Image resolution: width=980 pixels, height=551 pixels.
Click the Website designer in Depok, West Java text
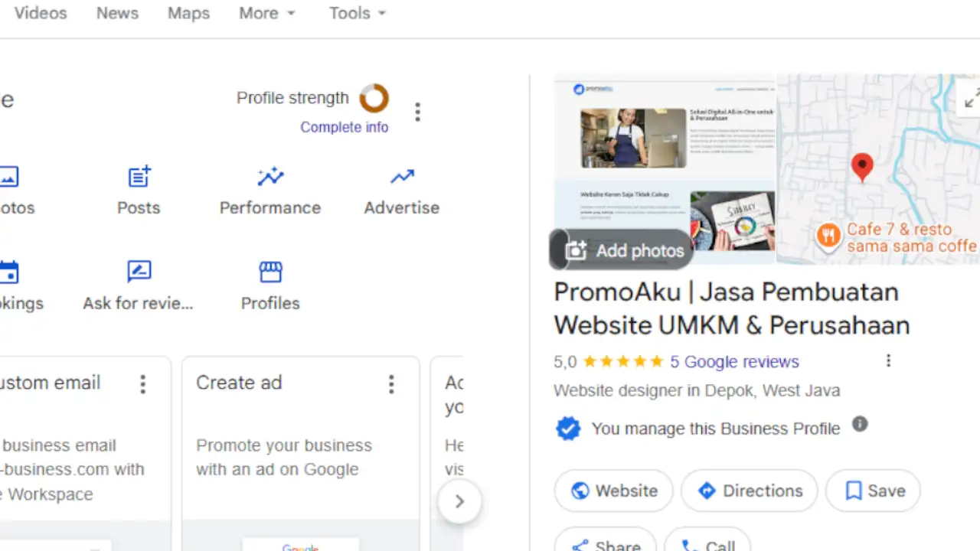(697, 390)
